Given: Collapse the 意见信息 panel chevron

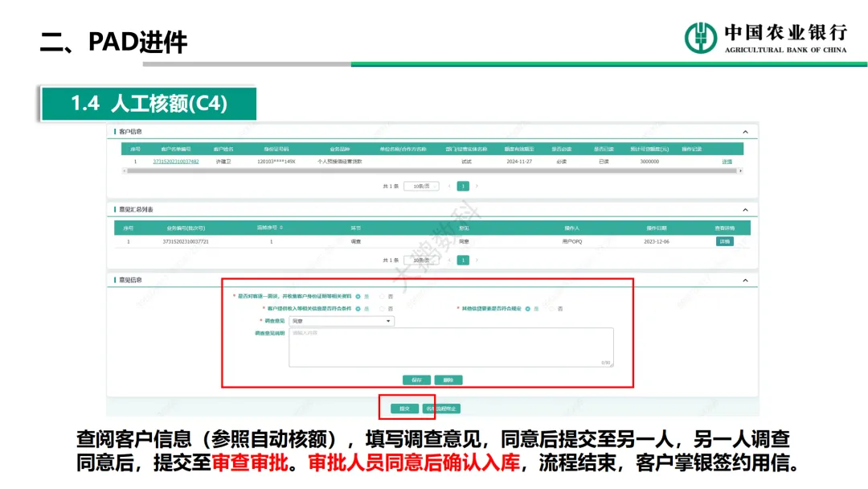Looking at the screenshot, I should (745, 280).
